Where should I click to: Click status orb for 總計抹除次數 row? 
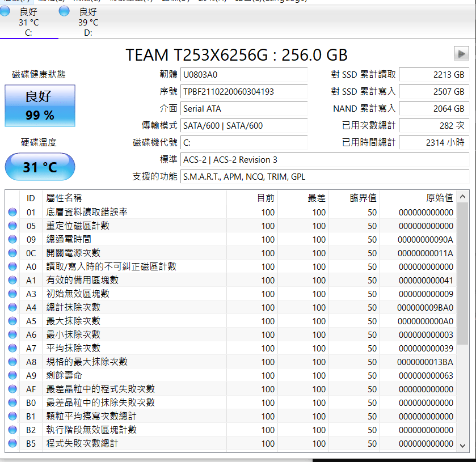pos(12,308)
